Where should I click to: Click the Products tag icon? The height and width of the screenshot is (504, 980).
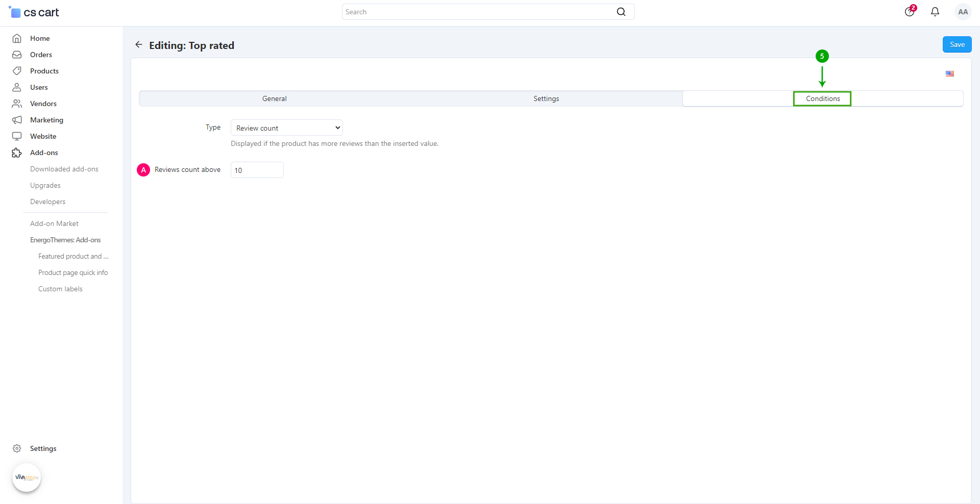[17, 71]
